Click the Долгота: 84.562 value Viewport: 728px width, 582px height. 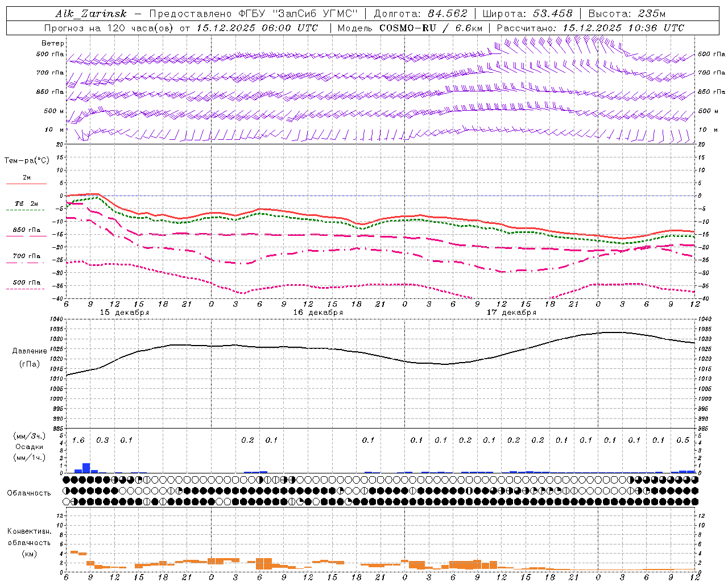point(420,14)
